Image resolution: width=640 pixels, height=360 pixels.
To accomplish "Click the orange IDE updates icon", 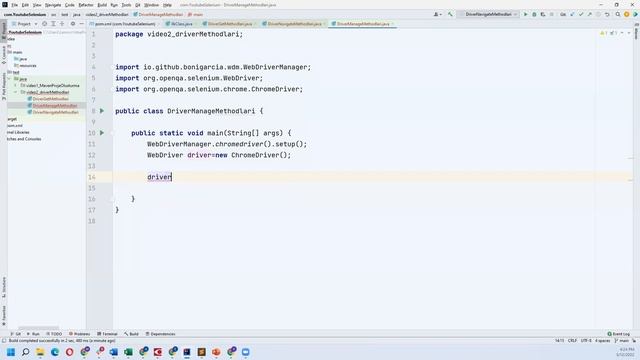I will point(627,14).
